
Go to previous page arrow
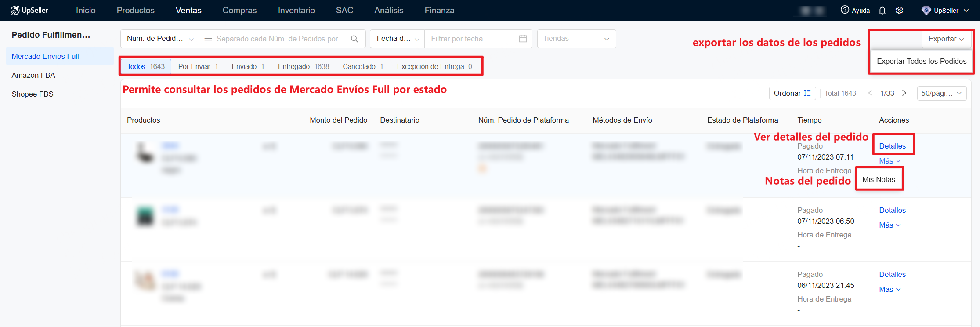(x=870, y=93)
